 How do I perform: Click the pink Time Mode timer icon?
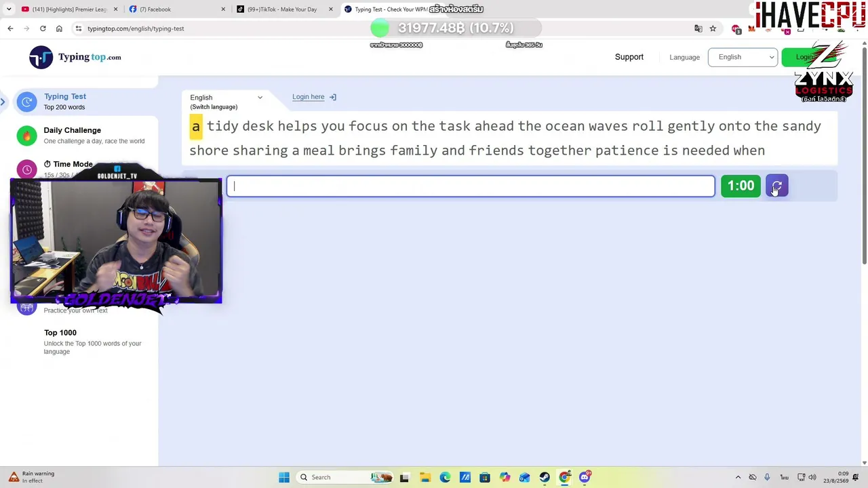click(x=27, y=169)
